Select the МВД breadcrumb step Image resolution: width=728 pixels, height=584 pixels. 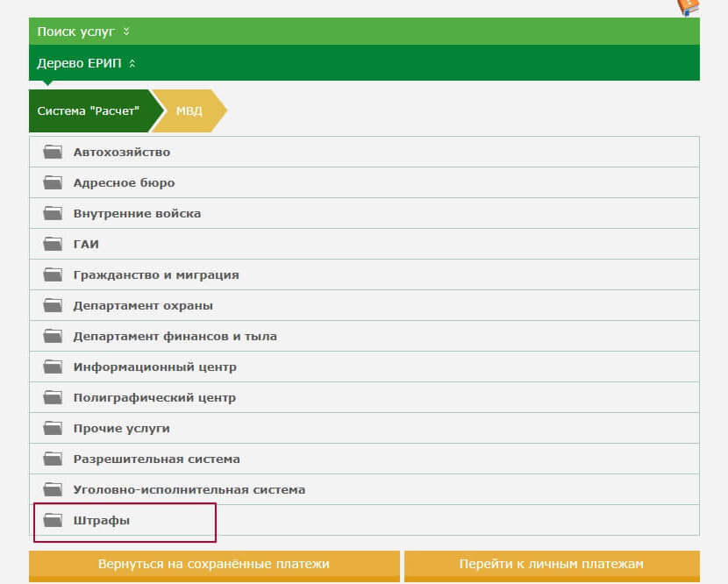click(189, 111)
